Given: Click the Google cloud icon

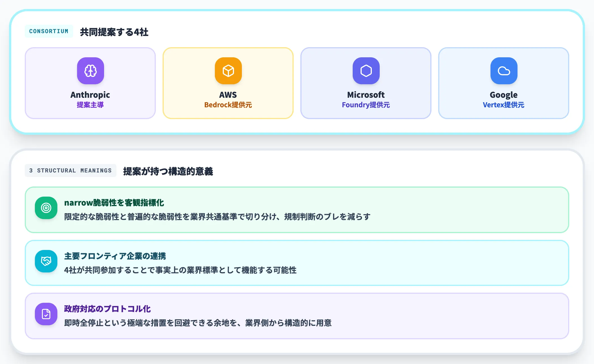Looking at the screenshot, I should coord(504,71).
